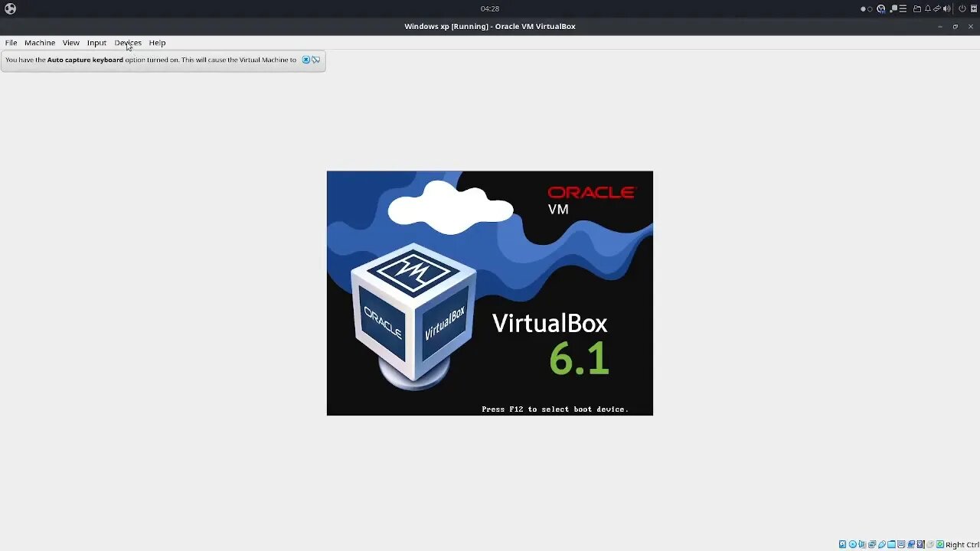The height and width of the screenshot is (551, 980).
Task: Click the 04:28 clock in top panel
Action: point(490,8)
